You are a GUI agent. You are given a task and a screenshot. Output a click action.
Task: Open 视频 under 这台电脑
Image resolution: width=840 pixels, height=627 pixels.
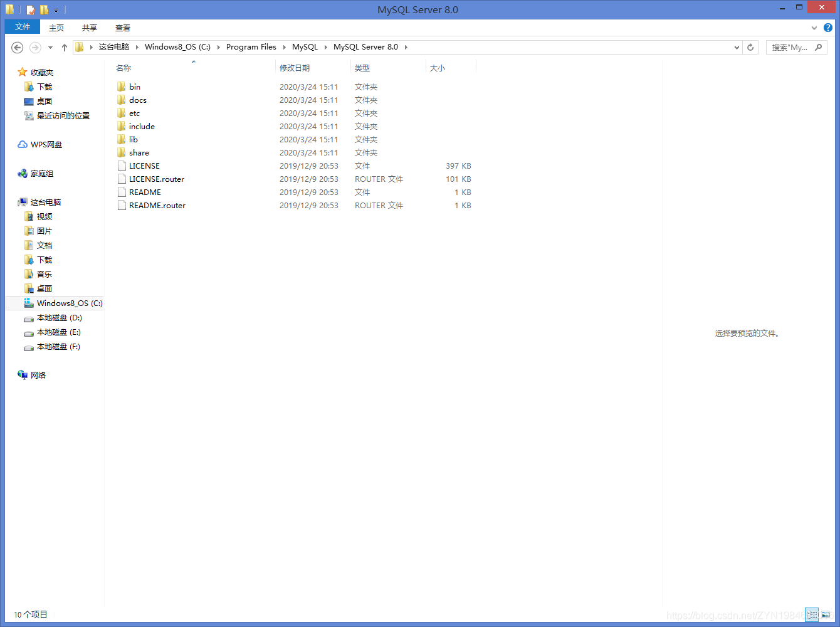pos(38,216)
